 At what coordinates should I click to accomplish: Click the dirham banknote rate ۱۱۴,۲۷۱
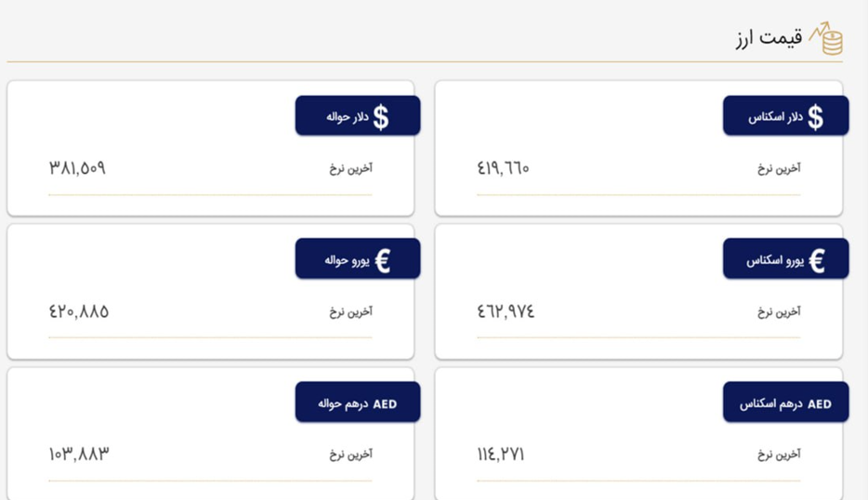pyautogui.click(x=500, y=454)
